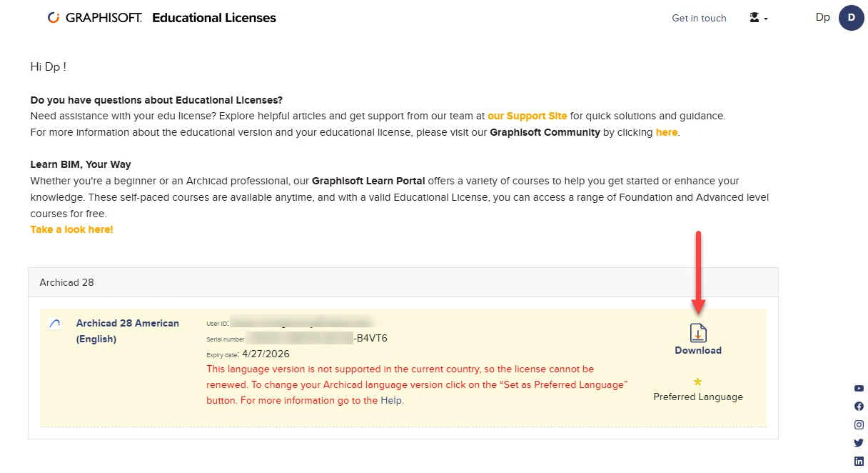Open the LinkedIn social icon
Viewport: 868px width, 473px height.
[x=859, y=461]
